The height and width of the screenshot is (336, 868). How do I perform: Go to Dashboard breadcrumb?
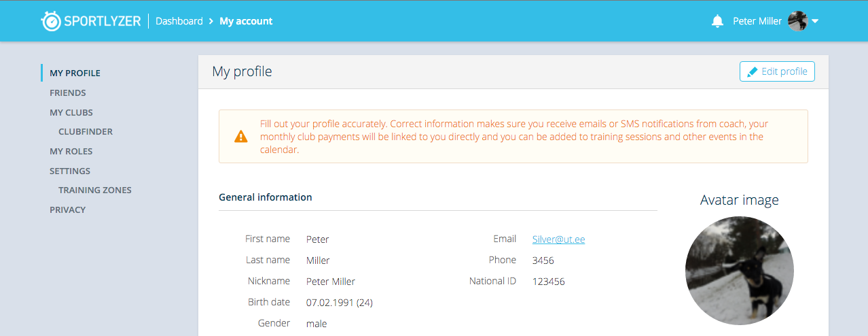click(x=179, y=21)
